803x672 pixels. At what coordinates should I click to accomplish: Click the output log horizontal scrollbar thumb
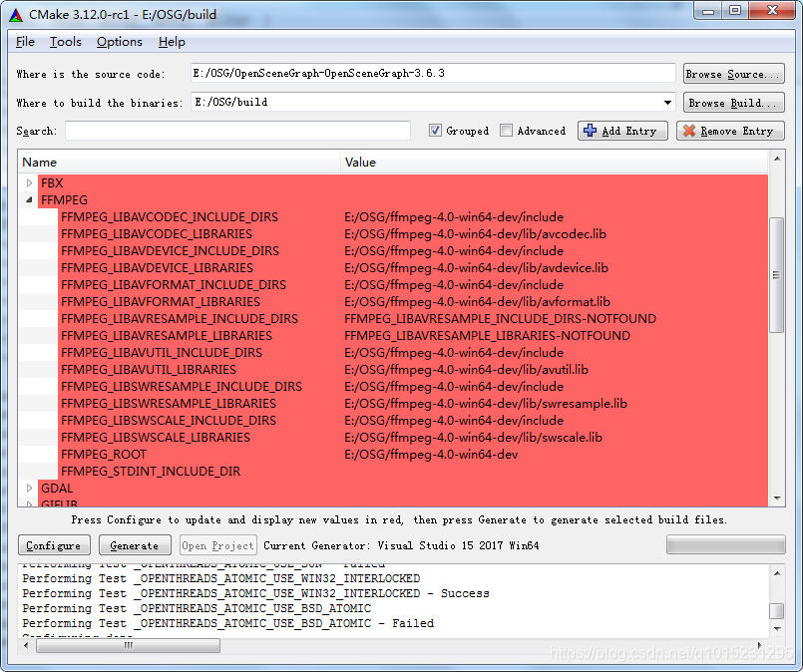[x=129, y=645]
